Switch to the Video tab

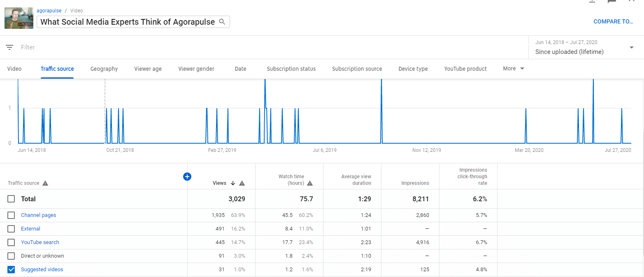(x=14, y=69)
